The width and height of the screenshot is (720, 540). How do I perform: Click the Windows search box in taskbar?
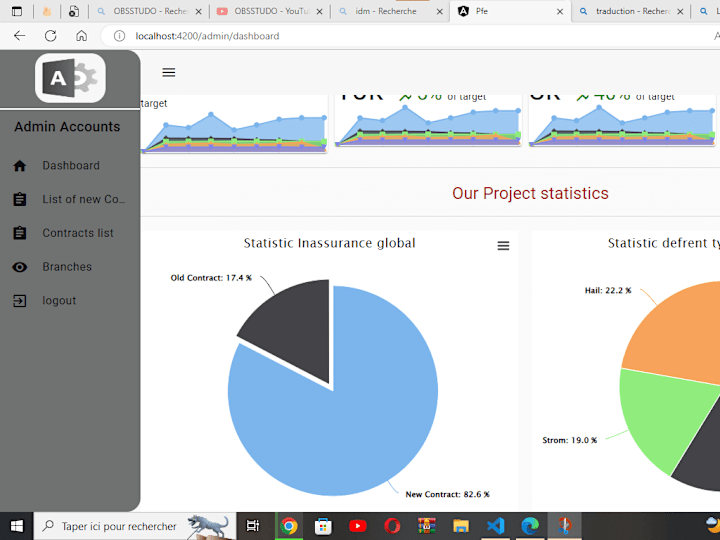point(135,526)
